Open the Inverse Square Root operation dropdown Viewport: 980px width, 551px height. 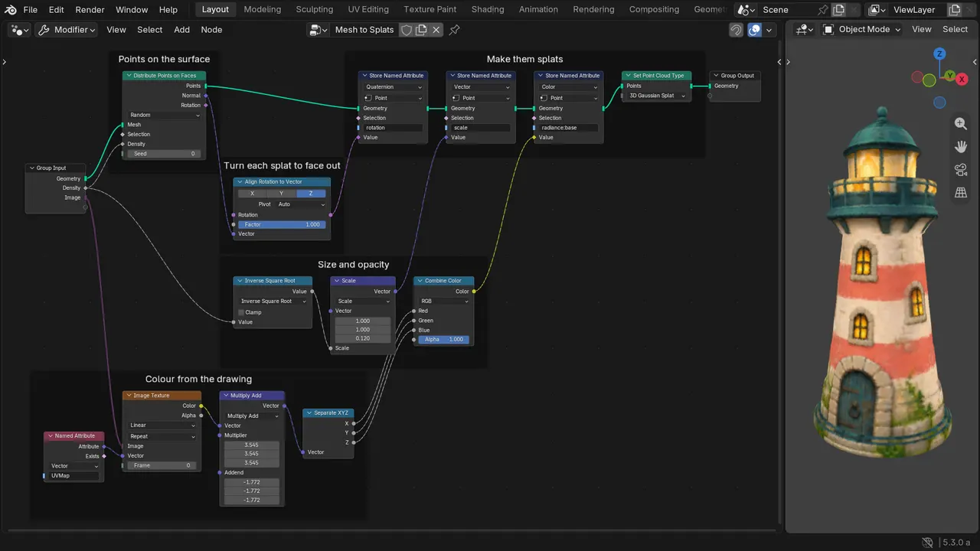click(x=273, y=301)
